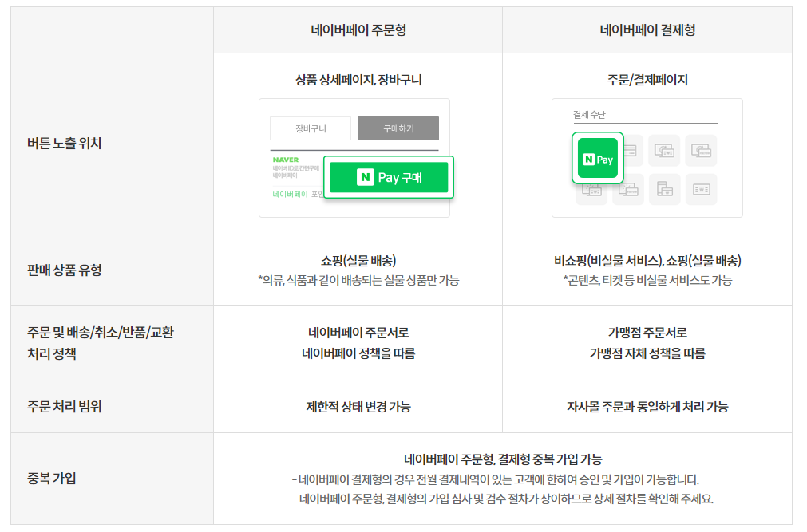Click the 주문 처리 범위 row label

[x=65, y=407]
